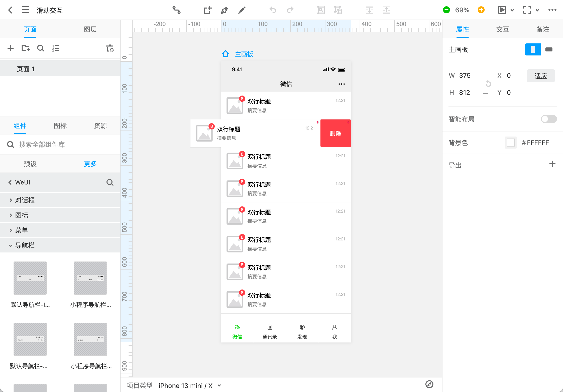The height and width of the screenshot is (392, 563).
Task: Search pages using the magnifier icon
Action: click(41, 48)
